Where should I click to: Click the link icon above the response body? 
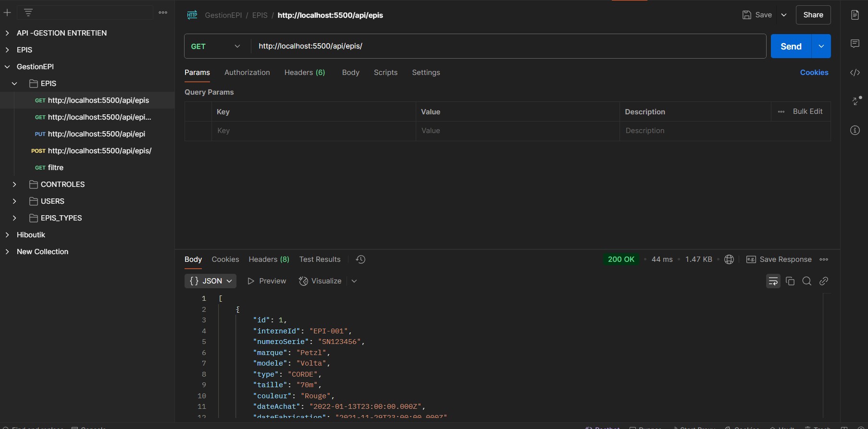[824, 281]
